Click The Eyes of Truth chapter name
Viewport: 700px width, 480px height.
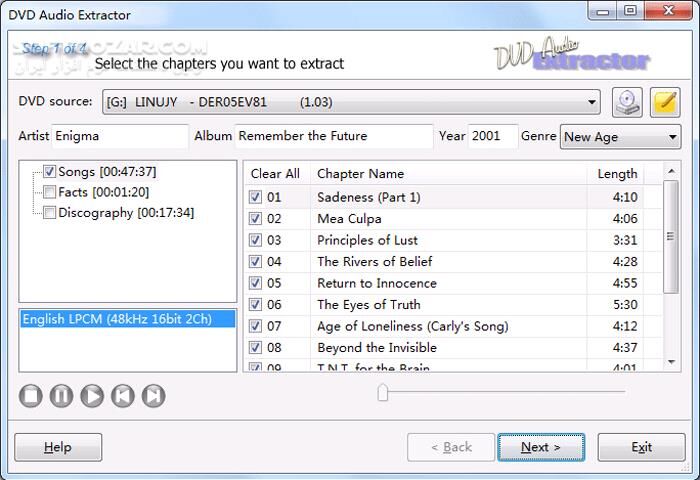(369, 305)
